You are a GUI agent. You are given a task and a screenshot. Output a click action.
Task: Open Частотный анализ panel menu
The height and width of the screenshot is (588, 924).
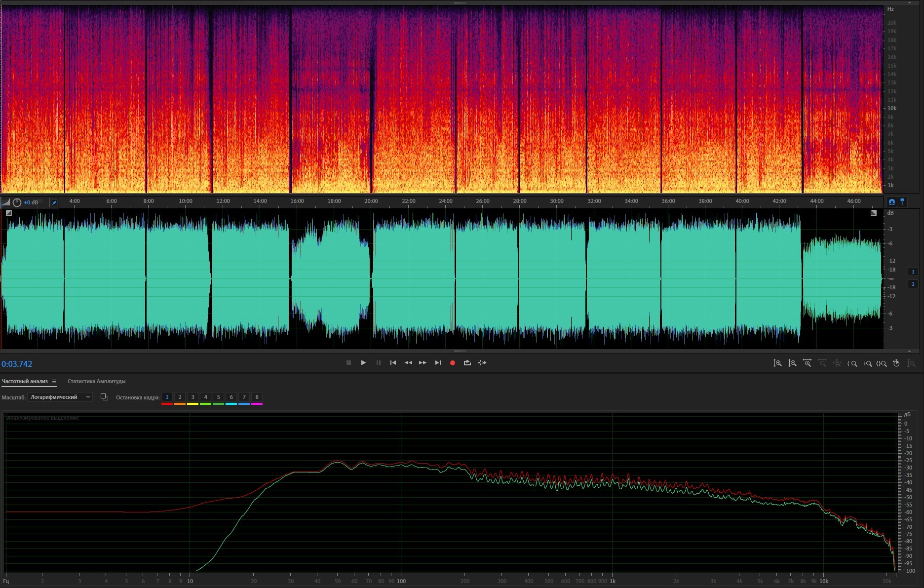coord(54,382)
